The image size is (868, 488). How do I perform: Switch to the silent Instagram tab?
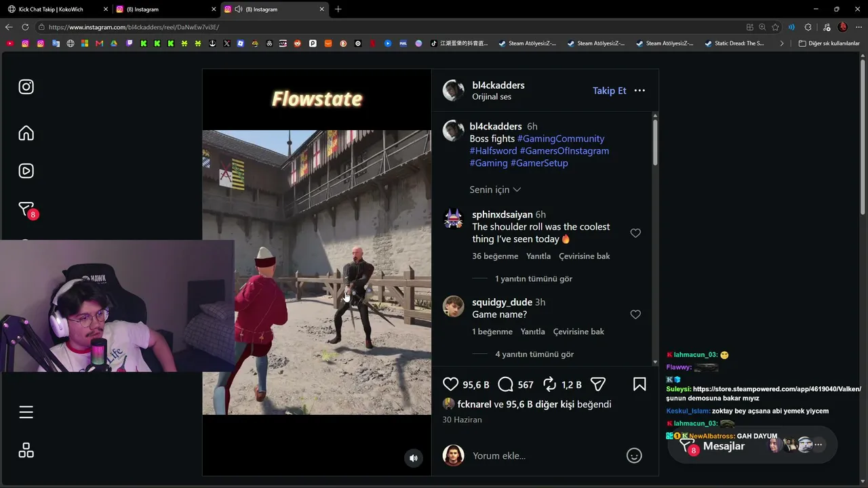pos(165,9)
